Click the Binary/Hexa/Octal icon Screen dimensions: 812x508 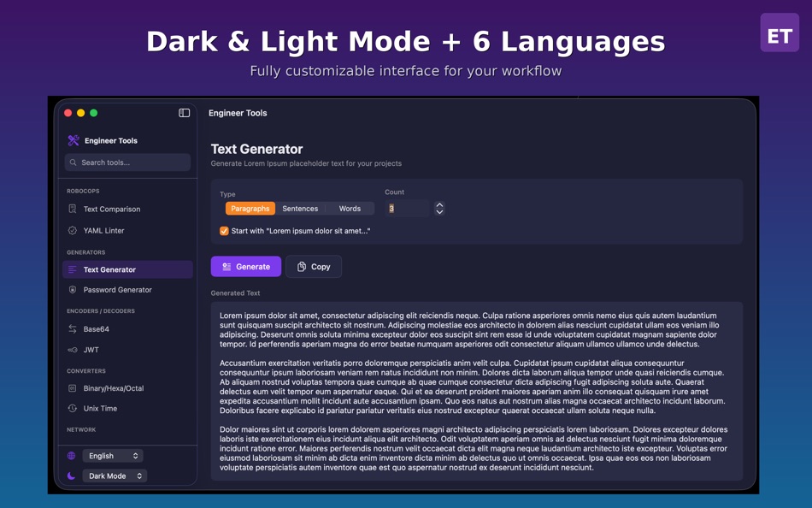pyautogui.click(x=73, y=388)
